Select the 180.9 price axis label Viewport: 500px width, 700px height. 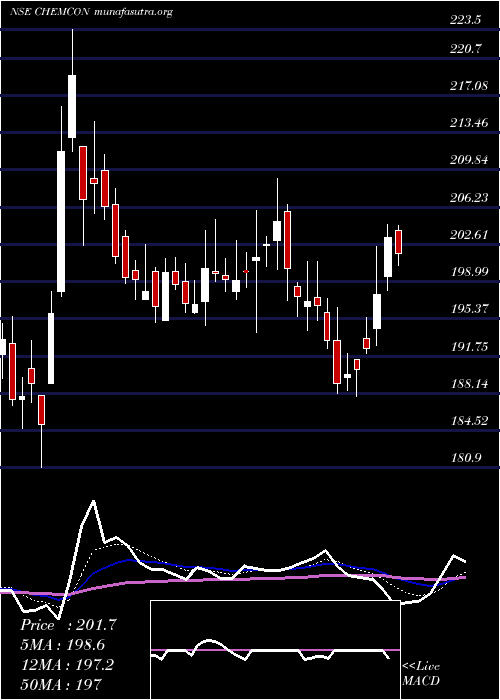click(465, 458)
